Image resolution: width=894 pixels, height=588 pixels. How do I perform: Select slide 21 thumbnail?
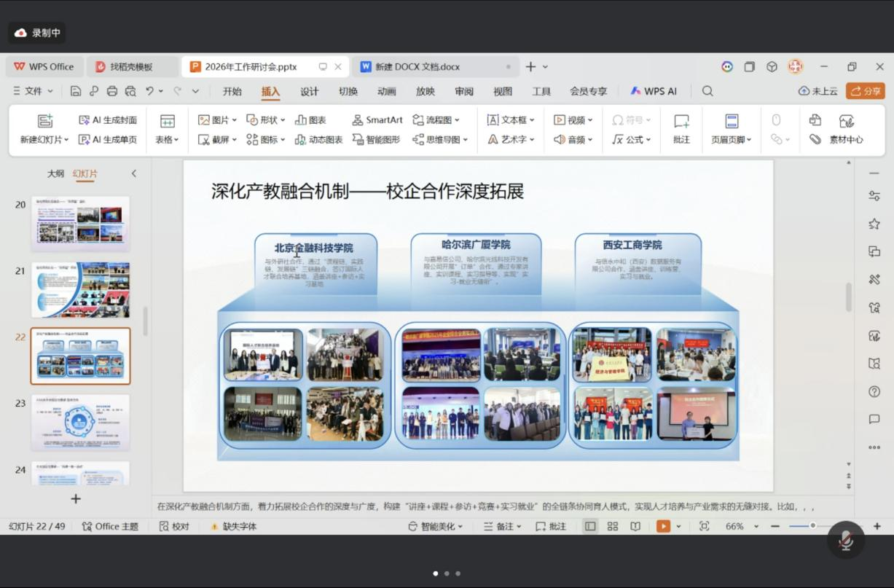[x=80, y=289]
